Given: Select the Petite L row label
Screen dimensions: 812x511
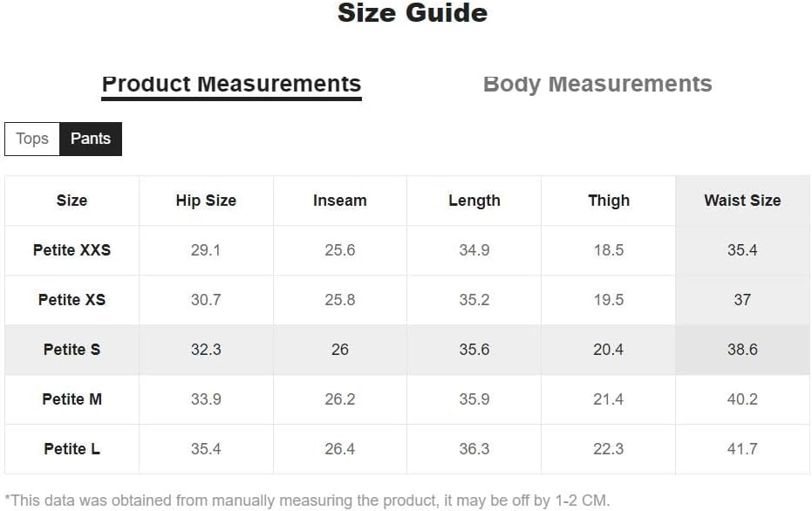Looking at the screenshot, I should click(x=72, y=449).
